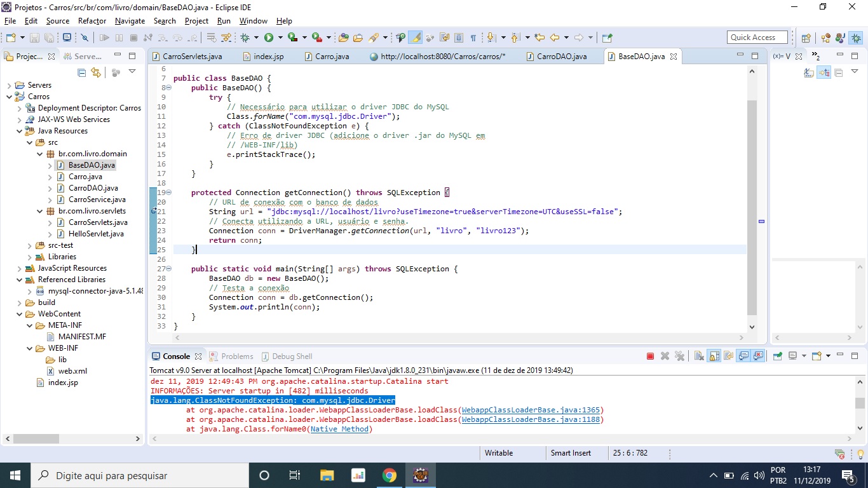The height and width of the screenshot is (488, 868).
Task: Click the Open Type folder icon
Action: pyautogui.click(x=344, y=37)
